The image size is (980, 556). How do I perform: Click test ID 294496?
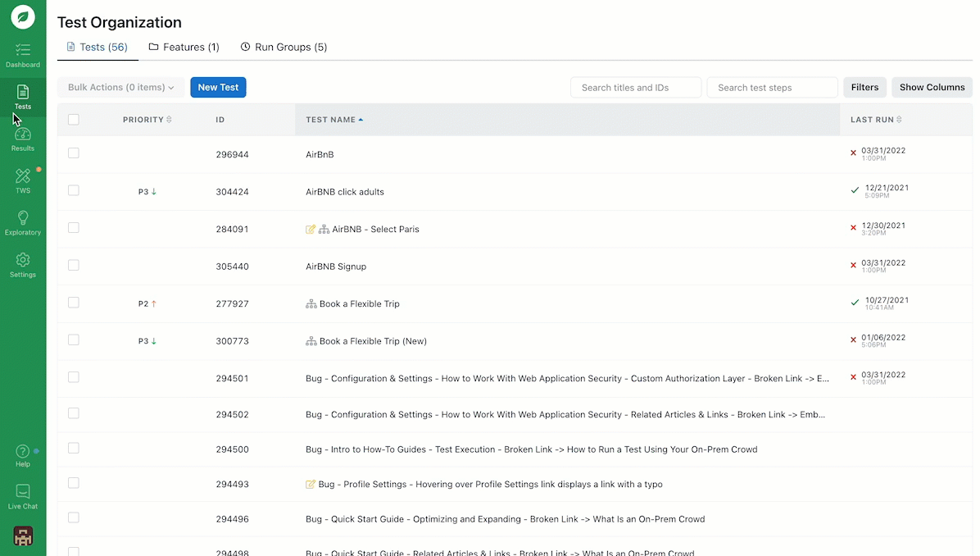click(233, 519)
